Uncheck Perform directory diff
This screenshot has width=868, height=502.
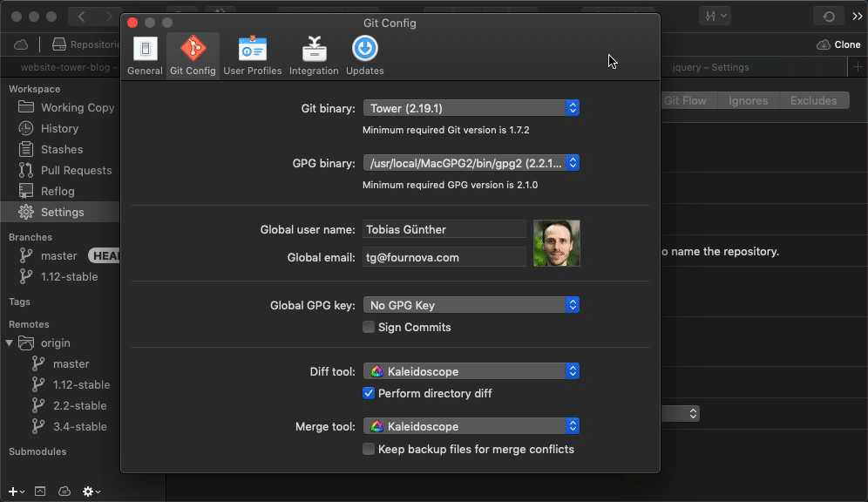tap(369, 393)
